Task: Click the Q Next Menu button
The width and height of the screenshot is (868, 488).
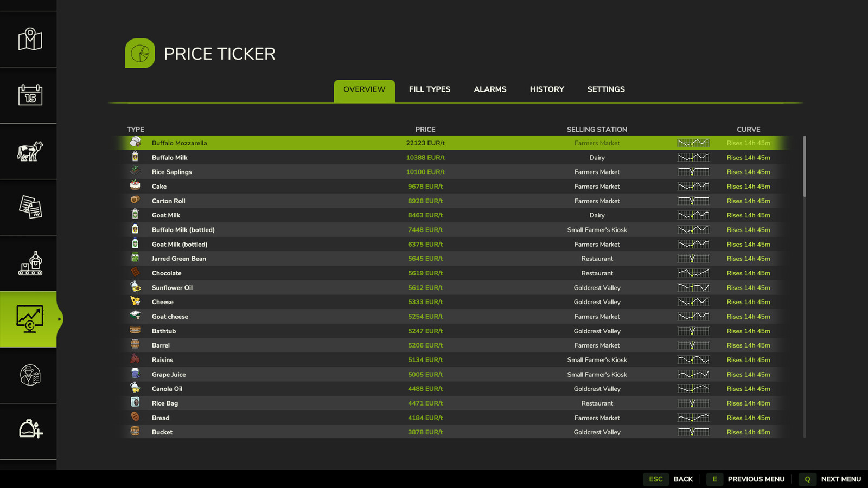Action: point(831,479)
